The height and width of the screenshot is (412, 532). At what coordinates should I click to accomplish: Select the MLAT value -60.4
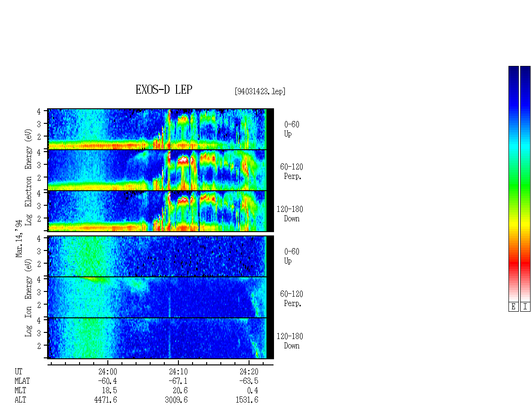click(107, 381)
